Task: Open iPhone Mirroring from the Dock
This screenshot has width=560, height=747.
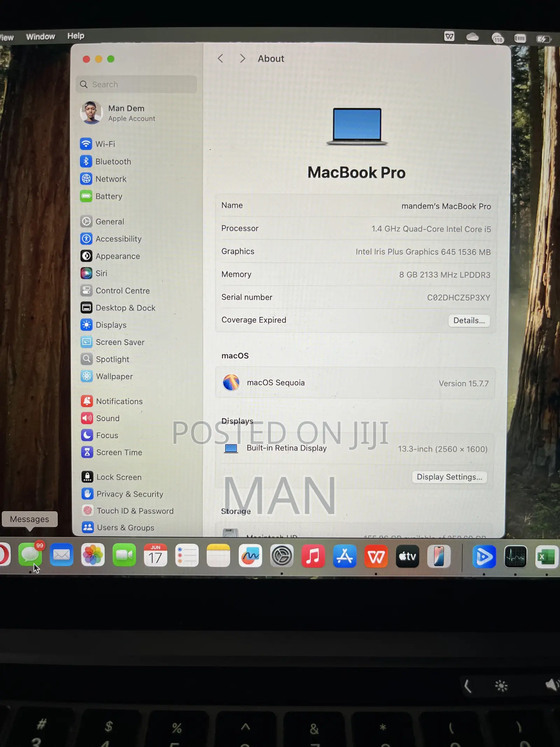Action: click(x=439, y=556)
